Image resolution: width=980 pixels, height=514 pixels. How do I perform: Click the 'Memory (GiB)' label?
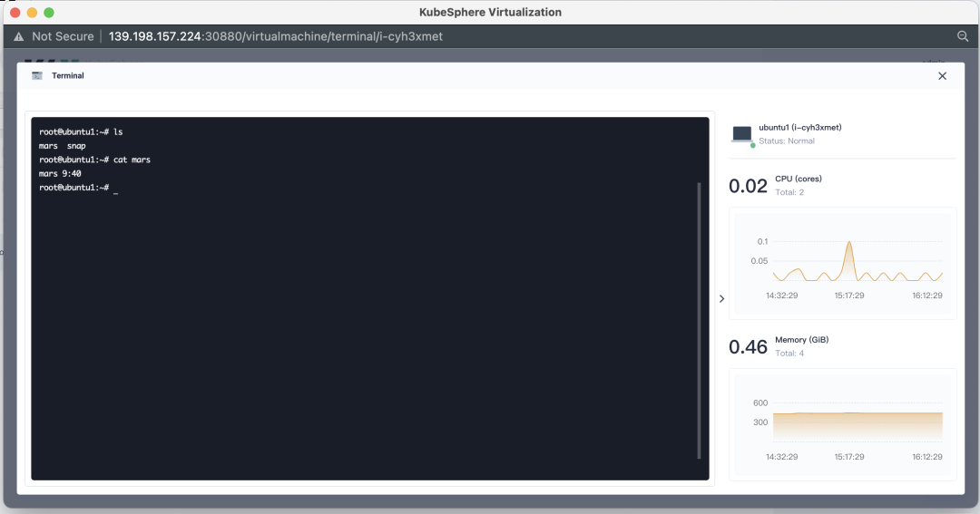coord(802,340)
